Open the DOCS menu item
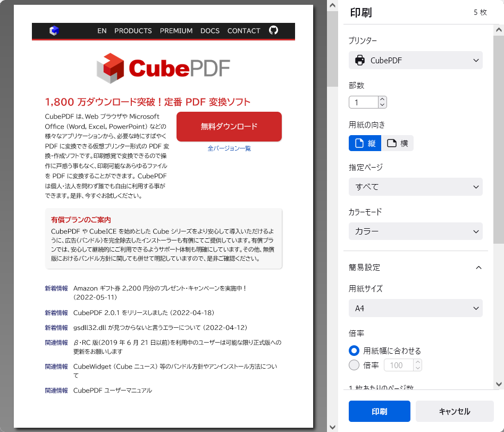 (x=210, y=30)
